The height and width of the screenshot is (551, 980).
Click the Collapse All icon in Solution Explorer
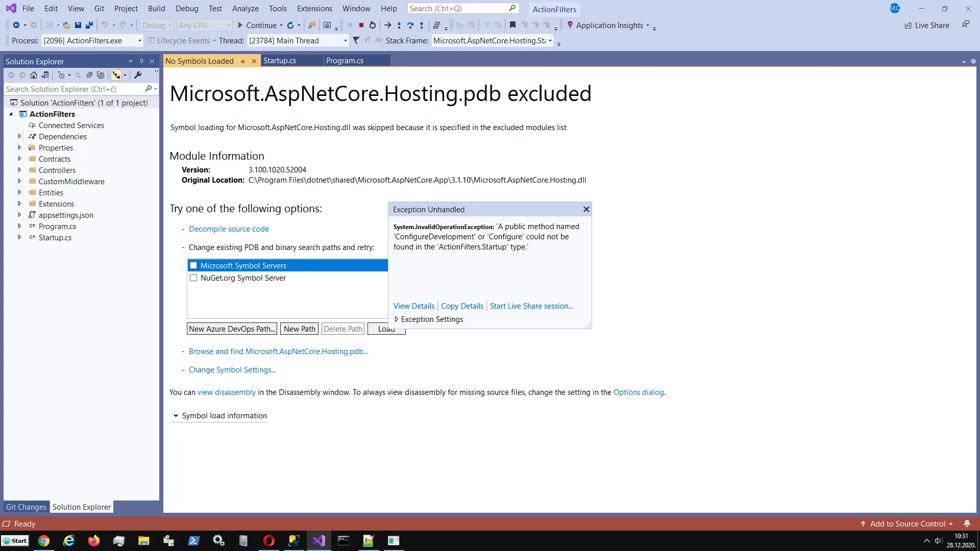pos(89,75)
